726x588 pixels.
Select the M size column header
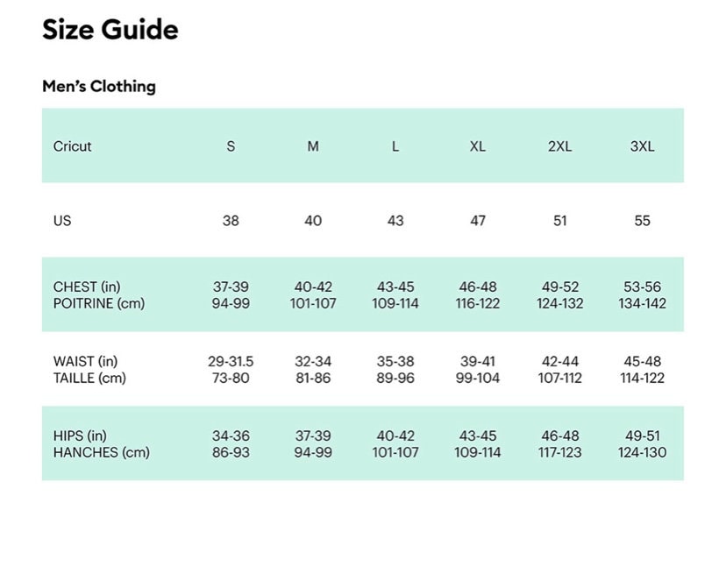313,146
